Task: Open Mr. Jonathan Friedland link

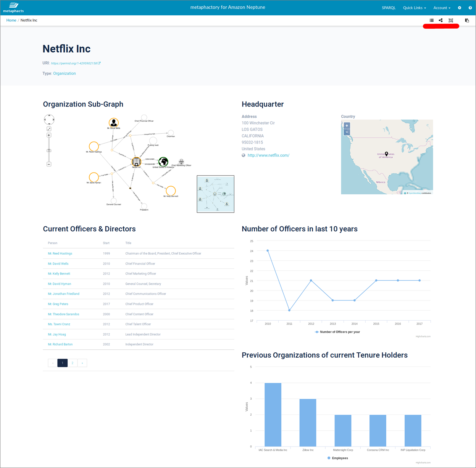Action: 63,294
